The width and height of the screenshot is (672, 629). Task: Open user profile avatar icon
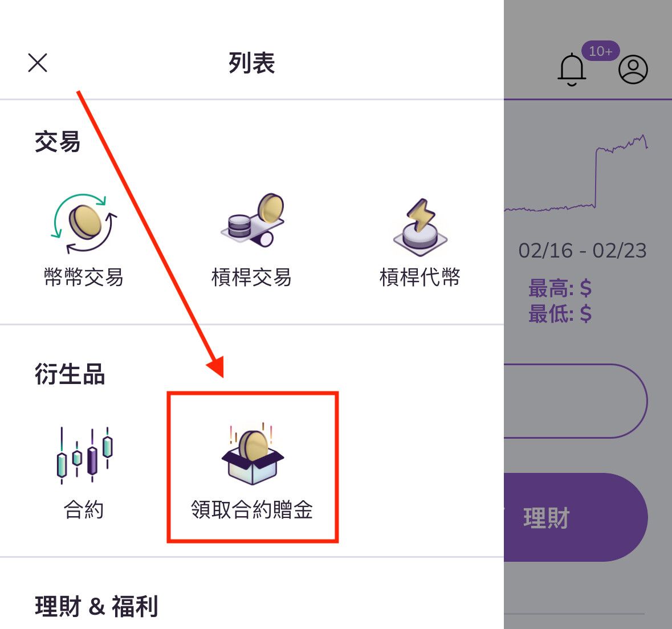633,70
